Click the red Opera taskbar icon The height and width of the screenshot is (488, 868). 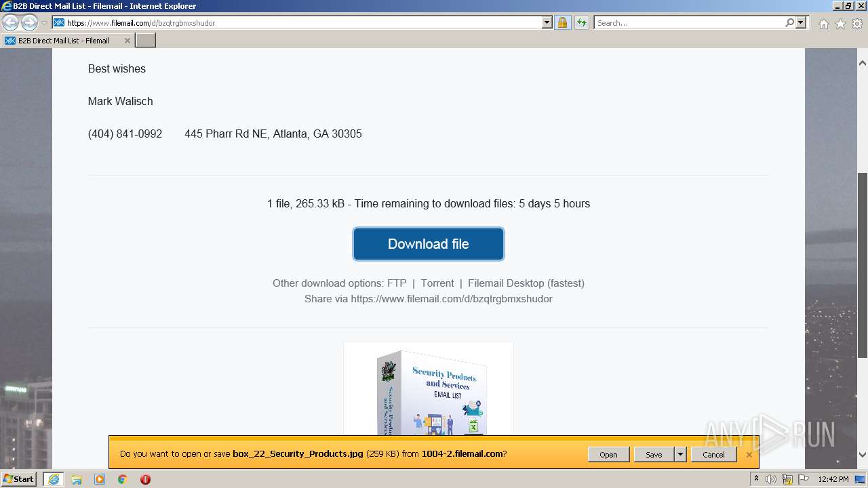145,479
